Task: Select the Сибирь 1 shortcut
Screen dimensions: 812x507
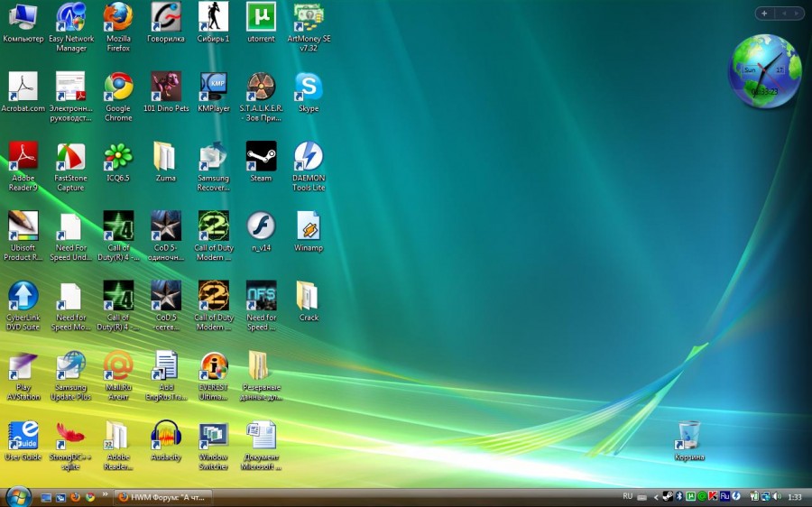Action: 213,23
